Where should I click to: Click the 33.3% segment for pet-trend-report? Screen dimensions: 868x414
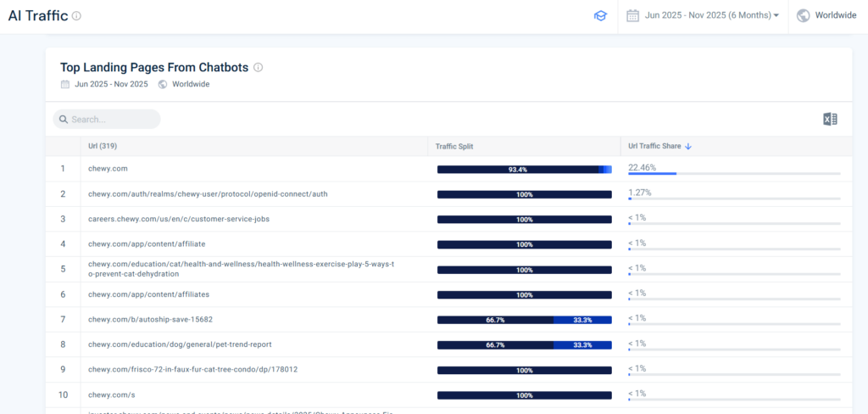pyautogui.click(x=582, y=345)
